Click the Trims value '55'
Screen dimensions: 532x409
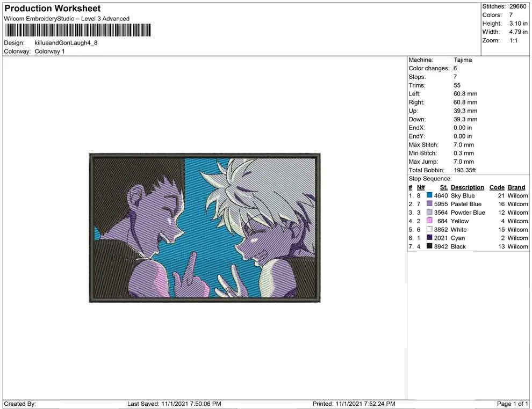[x=457, y=85]
